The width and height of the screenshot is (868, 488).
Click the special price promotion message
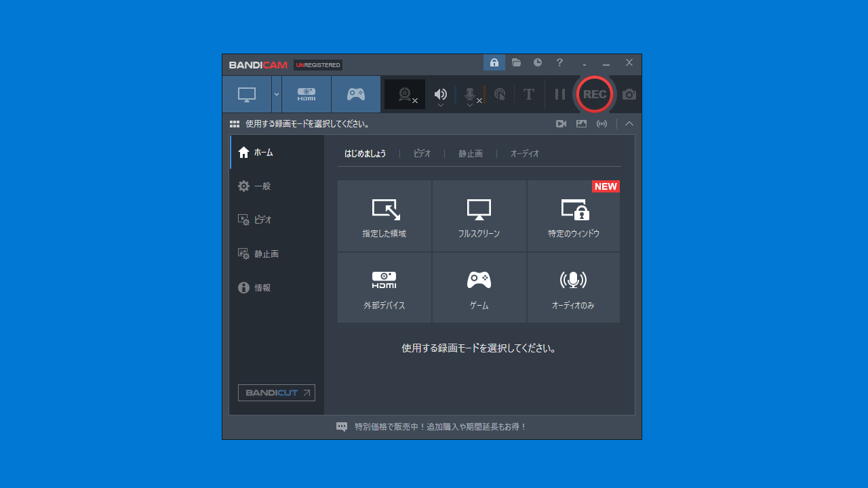pyautogui.click(x=441, y=427)
